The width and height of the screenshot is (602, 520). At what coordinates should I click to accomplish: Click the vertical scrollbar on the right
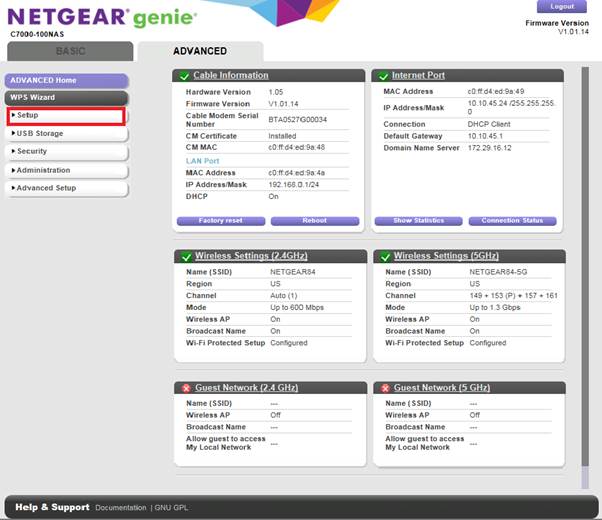[585, 277]
